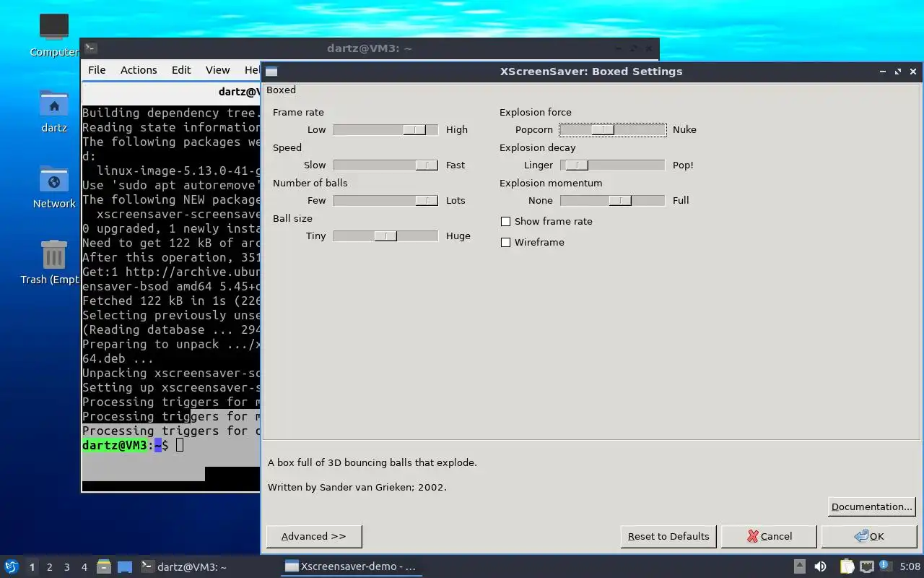Image resolution: width=924 pixels, height=578 pixels.
Task: Click the Explosion force slider
Action: click(612, 130)
